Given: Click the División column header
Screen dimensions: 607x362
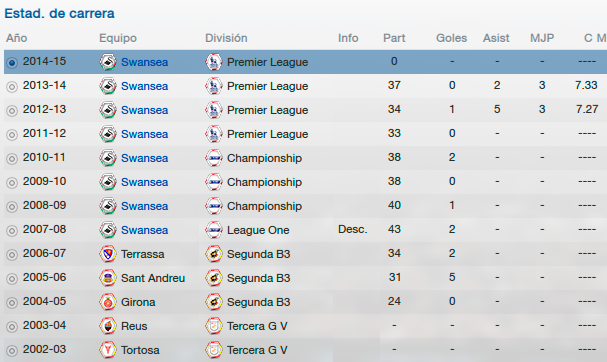Looking at the screenshot, I should point(226,38).
